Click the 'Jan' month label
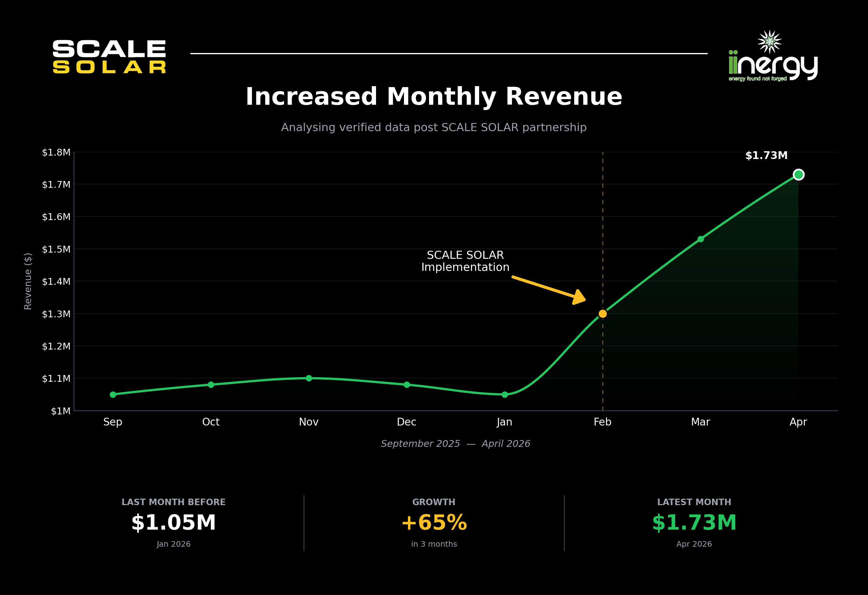868x595 pixels. (505, 422)
